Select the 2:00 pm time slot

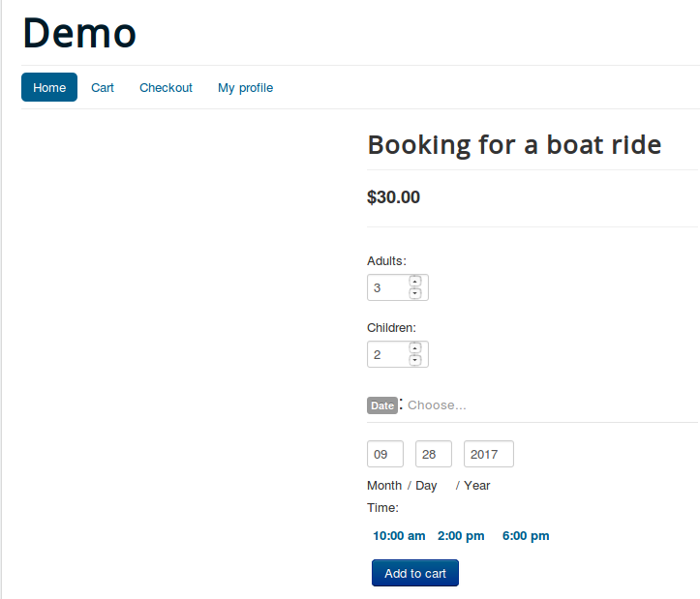pyautogui.click(x=461, y=536)
